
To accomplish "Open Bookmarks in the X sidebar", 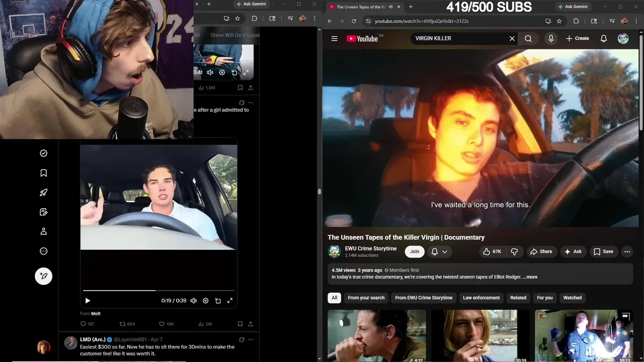I will pyautogui.click(x=44, y=173).
